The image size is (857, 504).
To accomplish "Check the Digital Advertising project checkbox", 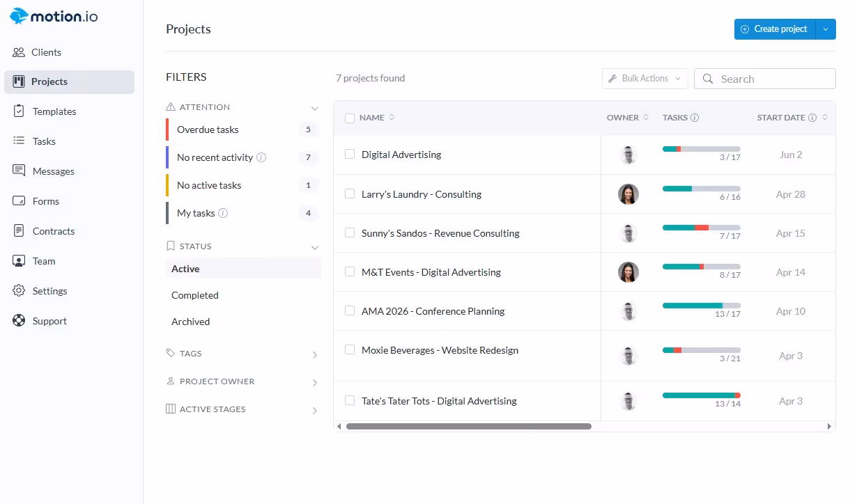I will click(x=350, y=154).
